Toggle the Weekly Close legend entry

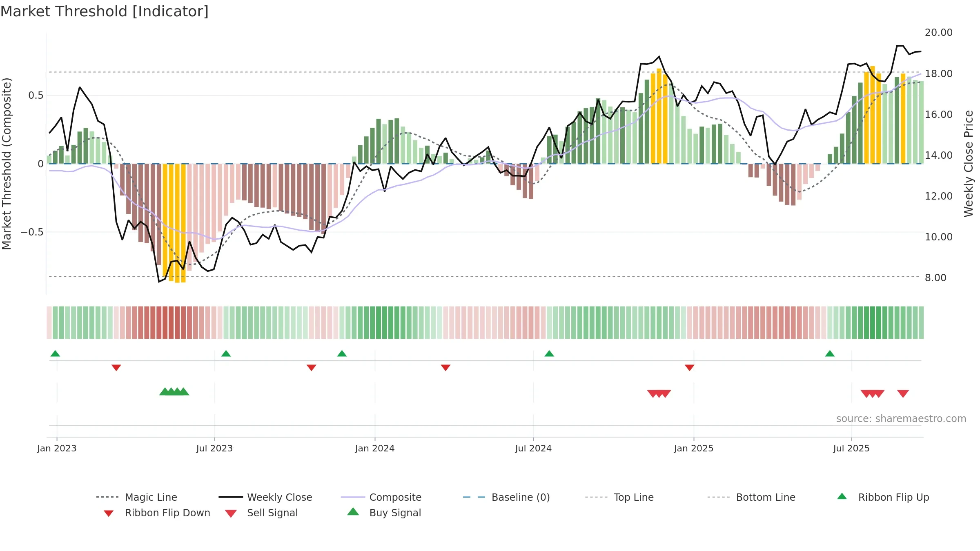(x=265, y=497)
